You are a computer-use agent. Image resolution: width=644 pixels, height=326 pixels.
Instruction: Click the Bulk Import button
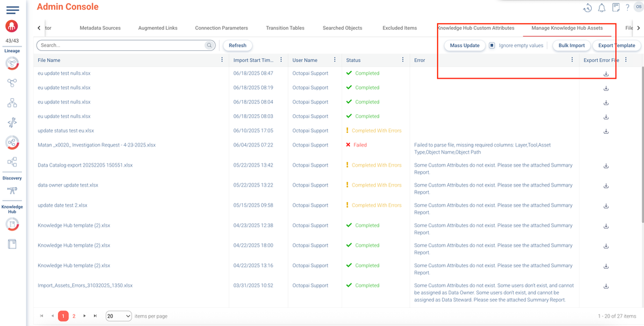tap(571, 46)
